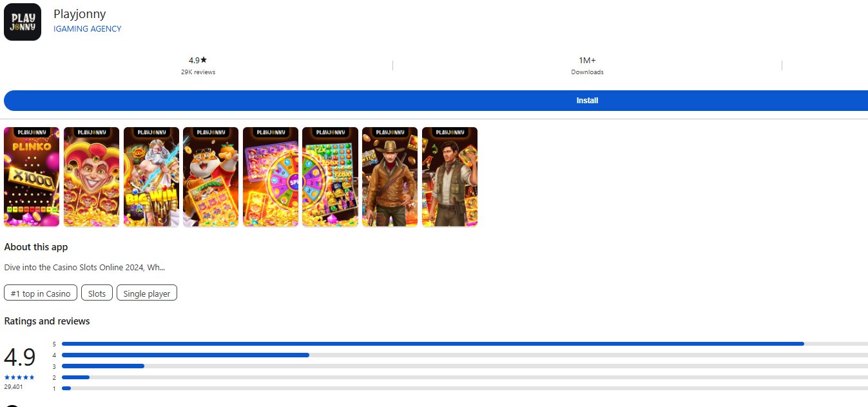Click the 'Downloads' label
This screenshot has width=868, height=407.
coord(587,72)
